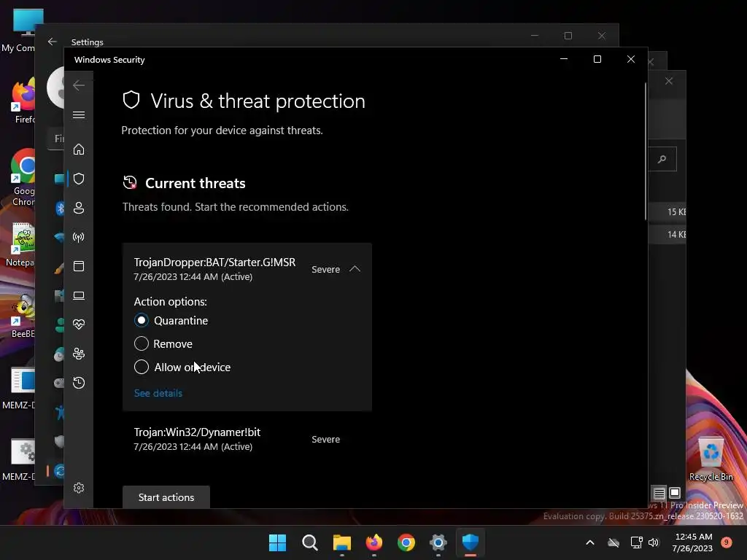This screenshot has width=747, height=560.
Task: Open See details link for TrojanDropper
Action: click(x=158, y=393)
